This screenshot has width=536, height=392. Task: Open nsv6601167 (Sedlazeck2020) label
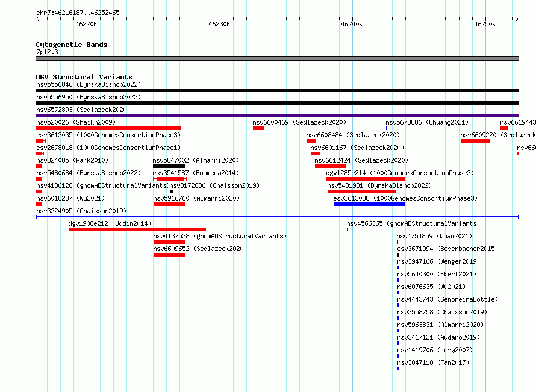tap(357, 148)
